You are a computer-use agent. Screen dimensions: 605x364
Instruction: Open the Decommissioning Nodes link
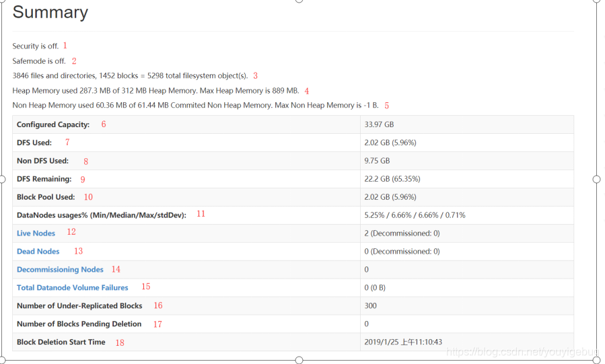pos(60,270)
